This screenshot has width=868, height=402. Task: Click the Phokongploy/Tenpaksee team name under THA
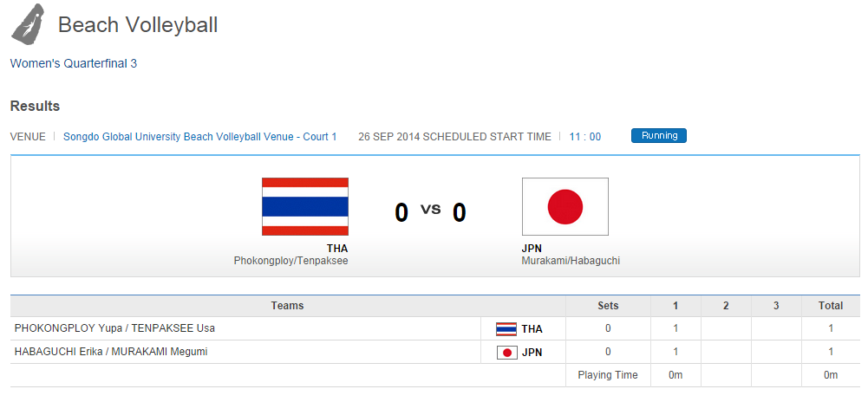[x=290, y=261]
